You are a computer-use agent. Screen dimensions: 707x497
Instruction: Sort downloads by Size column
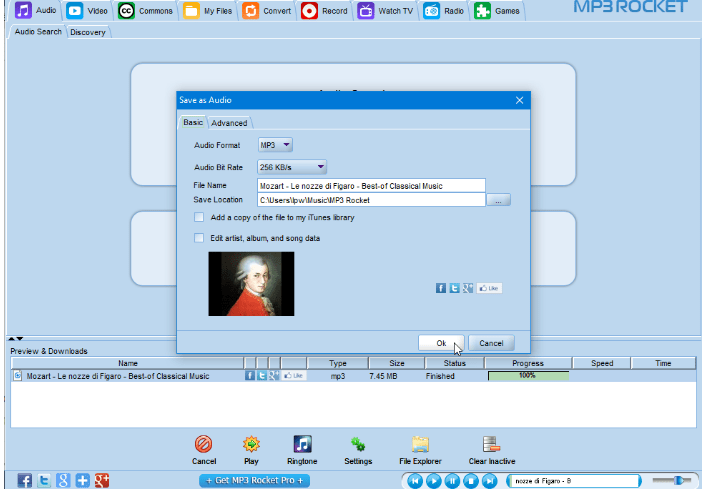(397, 363)
